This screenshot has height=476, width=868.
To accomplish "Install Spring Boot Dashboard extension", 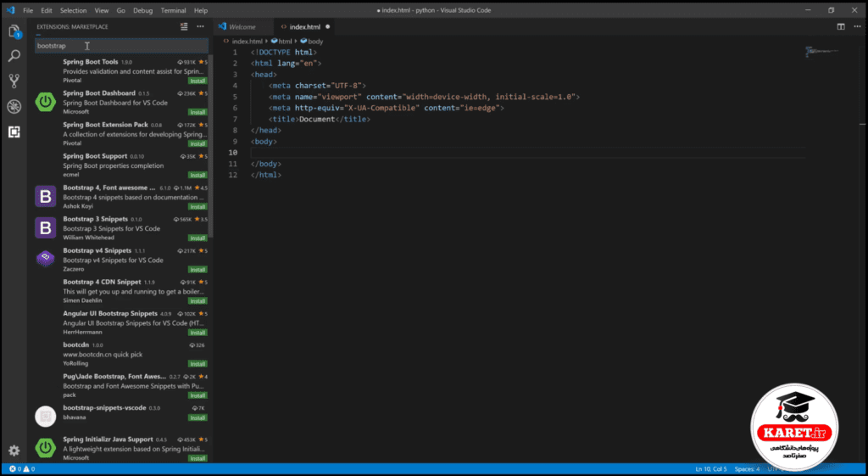I will point(198,112).
